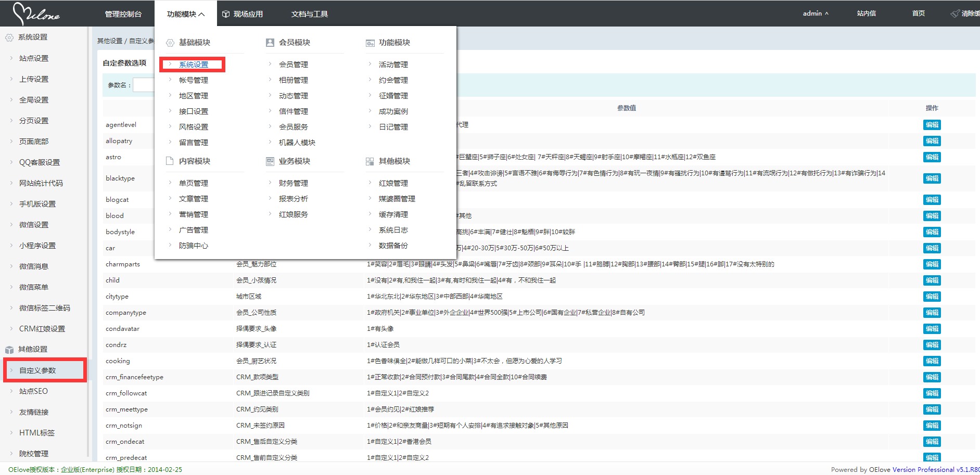
Task: Click the 清除缓存 broom icon
Action: pyautogui.click(x=955, y=14)
